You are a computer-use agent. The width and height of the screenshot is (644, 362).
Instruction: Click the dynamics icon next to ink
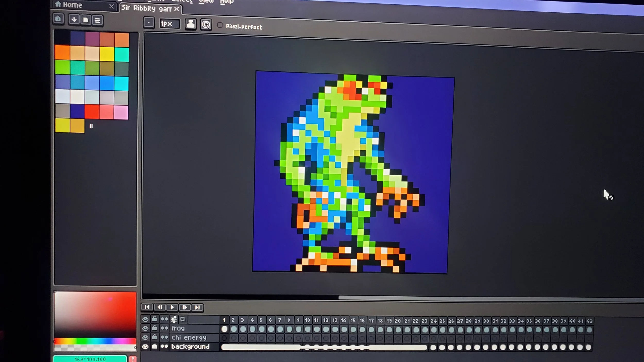(206, 25)
